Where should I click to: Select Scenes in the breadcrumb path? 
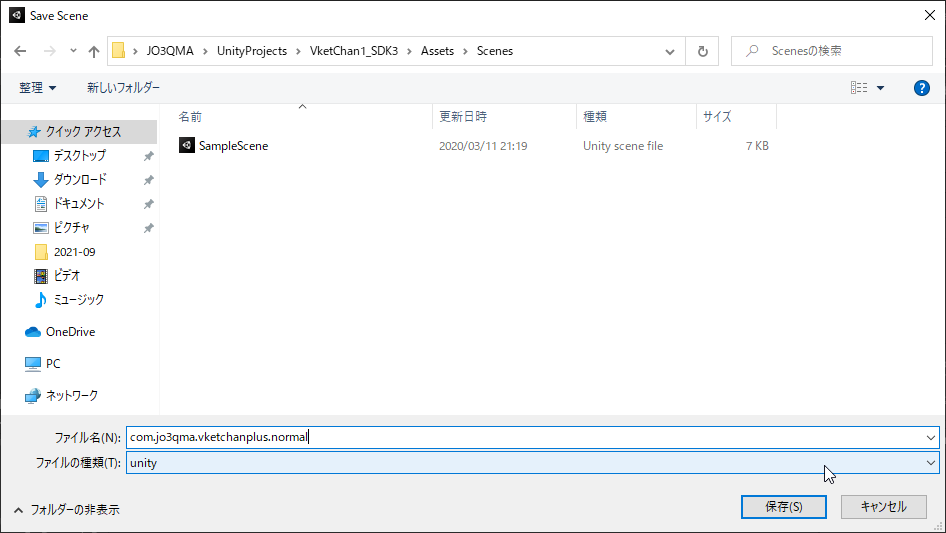click(495, 51)
